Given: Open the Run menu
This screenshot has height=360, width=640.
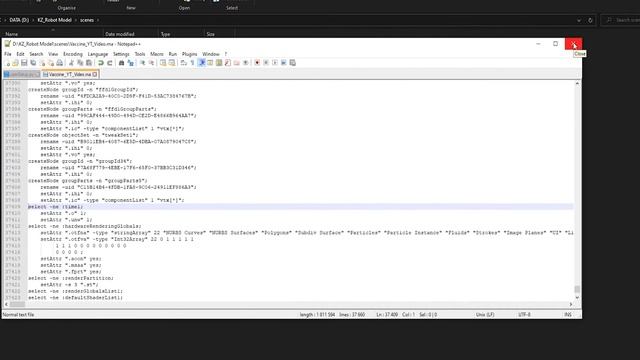Looking at the screenshot, I should (x=173, y=54).
